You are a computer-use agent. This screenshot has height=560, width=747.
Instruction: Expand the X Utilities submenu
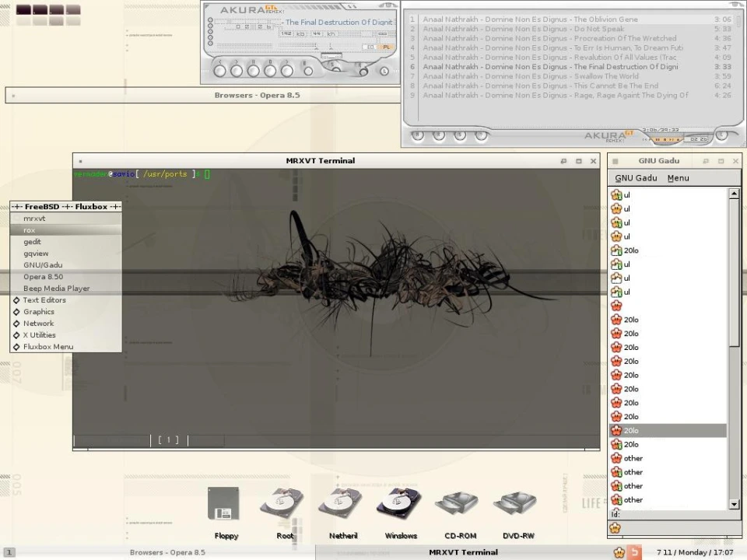[x=39, y=335]
